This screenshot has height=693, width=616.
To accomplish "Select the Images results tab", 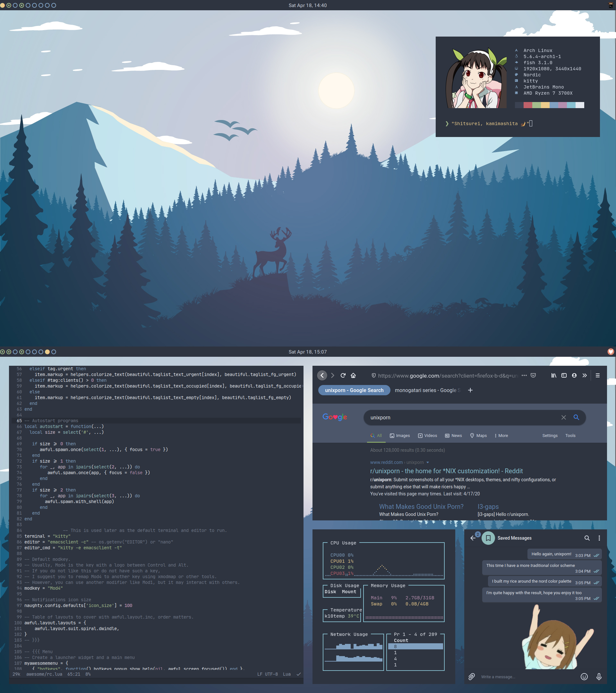I will click(x=400, y=436).
